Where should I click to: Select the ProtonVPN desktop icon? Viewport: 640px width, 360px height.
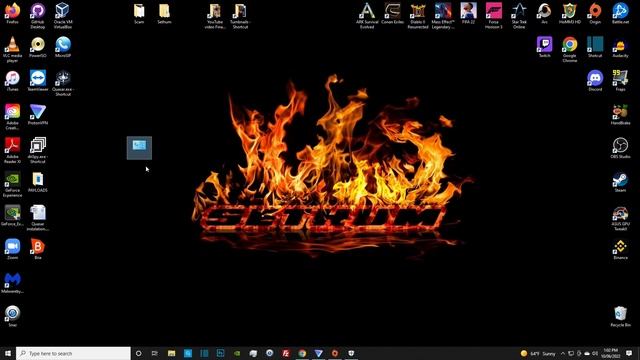coord(38,114)
